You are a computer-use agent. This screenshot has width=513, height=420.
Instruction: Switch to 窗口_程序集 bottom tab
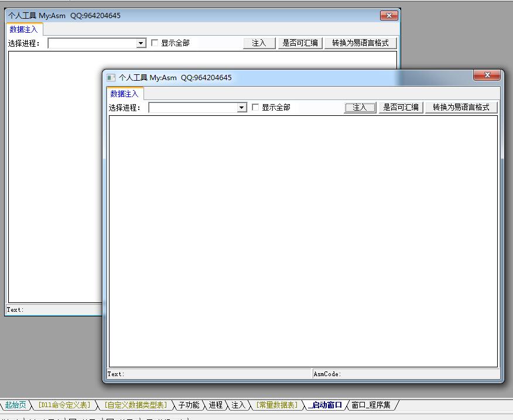[x=371, y=405]
